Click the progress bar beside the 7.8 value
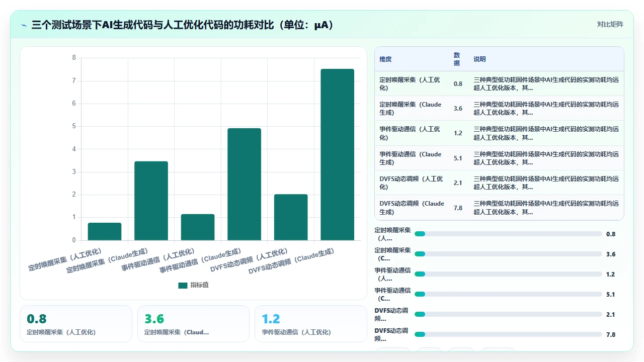644x362 pixels. coord(508,334)
